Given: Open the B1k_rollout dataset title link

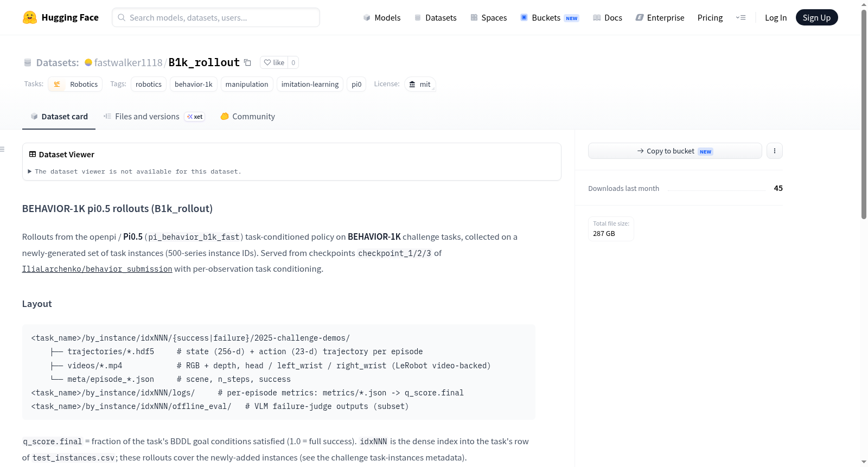Looking at the screenshot, I should point(204,62).
